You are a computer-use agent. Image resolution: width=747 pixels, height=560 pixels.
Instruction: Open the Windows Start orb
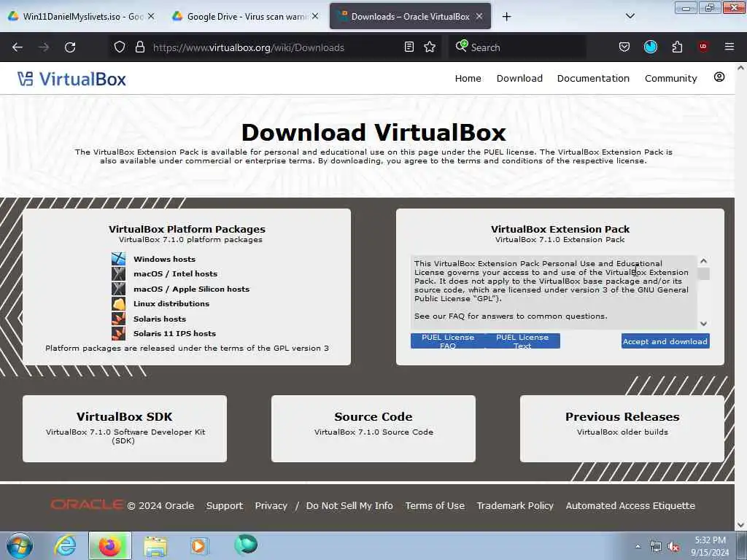coord(20,545)
